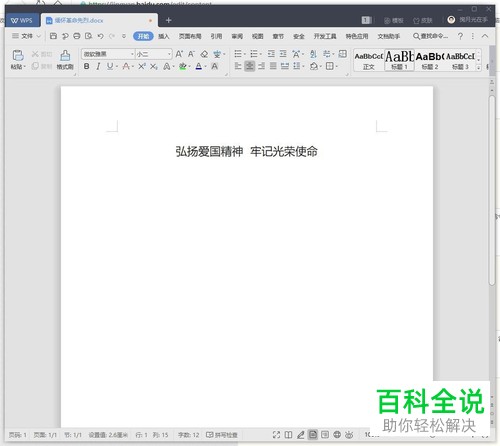
Task: Open Print Preview from quick access toolbar
Action: (x=88, y=36)
